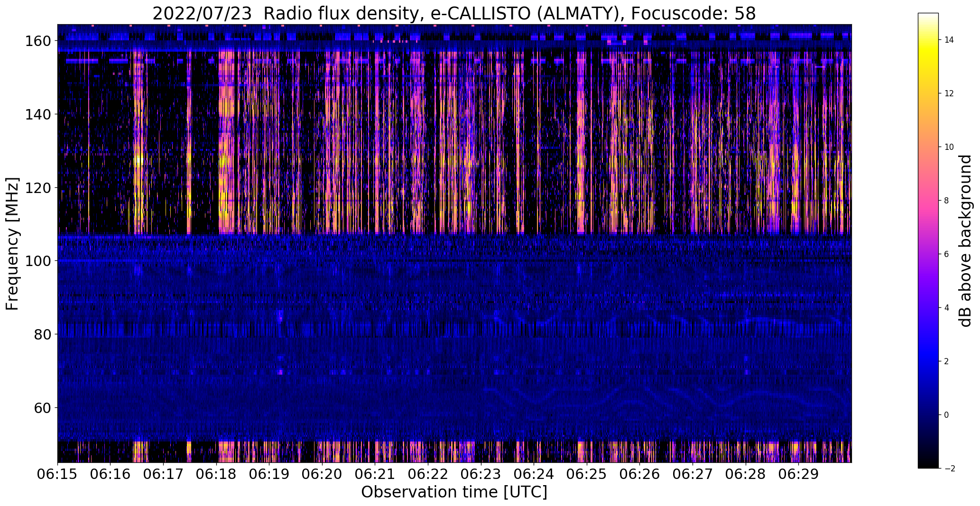Click the 06:27 time tick label
This screenshot has width=980, height=506.
point(693,474)
